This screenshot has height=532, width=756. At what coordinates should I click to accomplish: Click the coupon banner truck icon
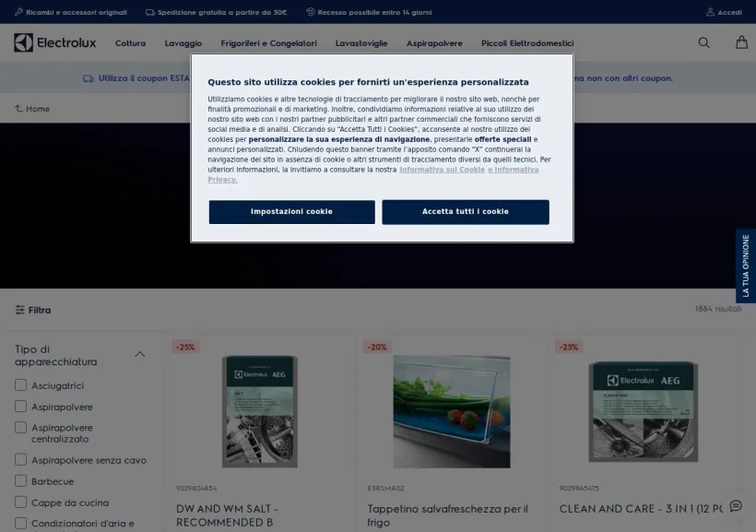click(89, 78)
